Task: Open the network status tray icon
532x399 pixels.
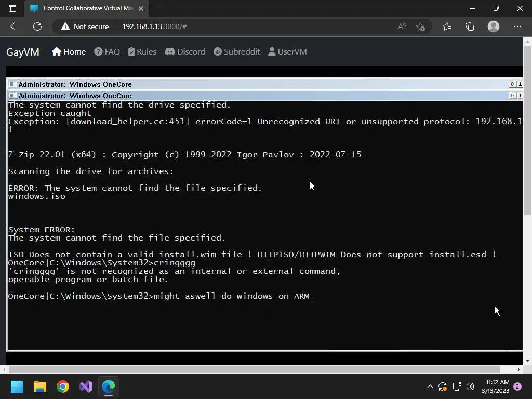Action: pos(457,387)
